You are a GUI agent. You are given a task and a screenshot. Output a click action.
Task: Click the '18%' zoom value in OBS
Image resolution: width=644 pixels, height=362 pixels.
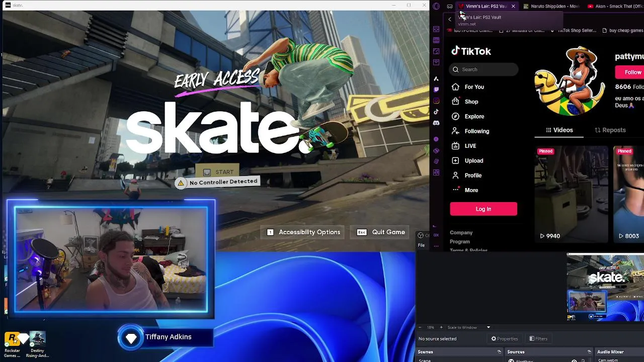431,327
